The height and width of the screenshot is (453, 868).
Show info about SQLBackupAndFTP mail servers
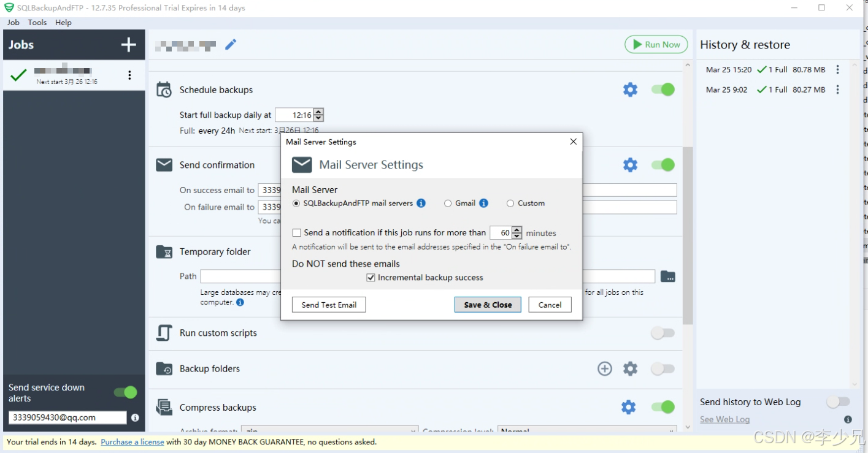pyautogui.click(x=421, y=204)
